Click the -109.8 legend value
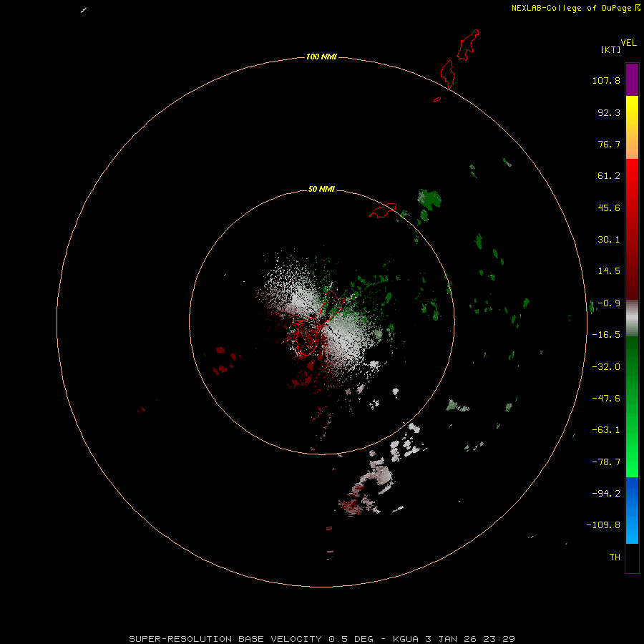The width and height of the screenshot is (644, 644). pyautogui.click(x=603, y=525)
